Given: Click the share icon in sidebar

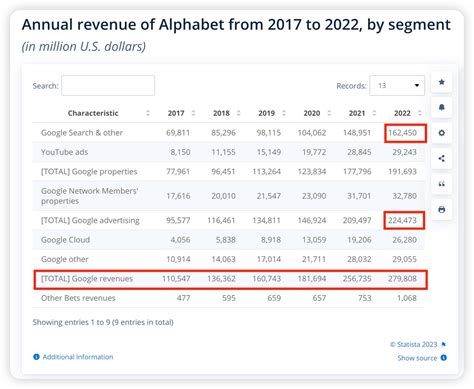Looking at the screenshot, I should tap(441, 158).
